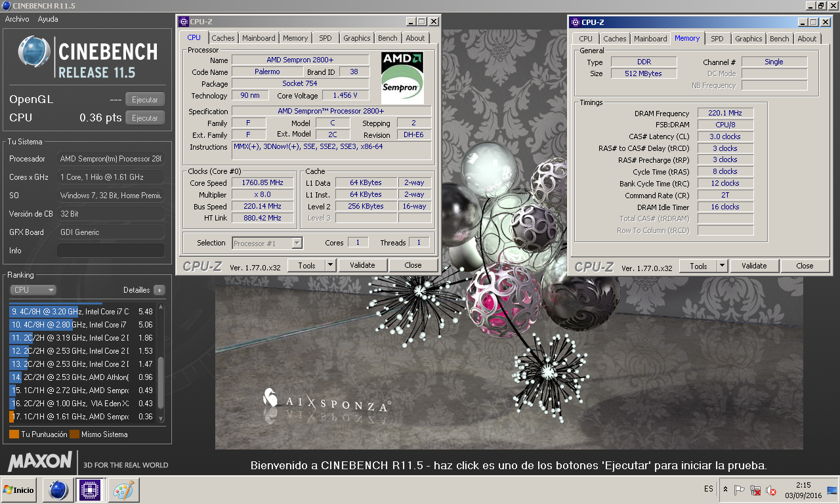Click the Info input field
840x504 pixels.
click(x=111, y=251)
